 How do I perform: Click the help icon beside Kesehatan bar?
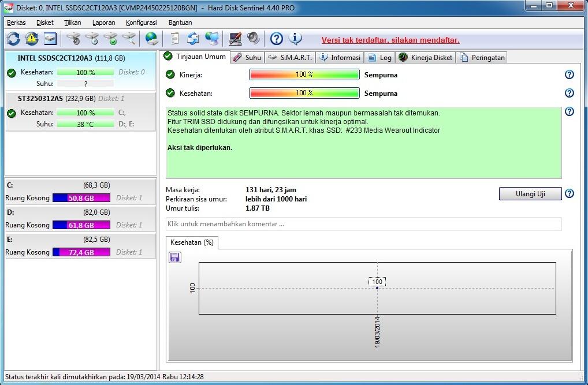point(570,93)
